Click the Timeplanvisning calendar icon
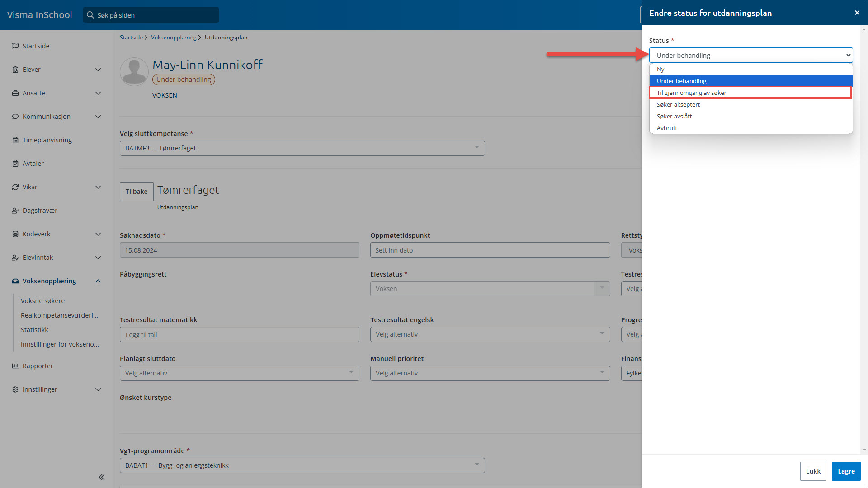 coord(15,140)
